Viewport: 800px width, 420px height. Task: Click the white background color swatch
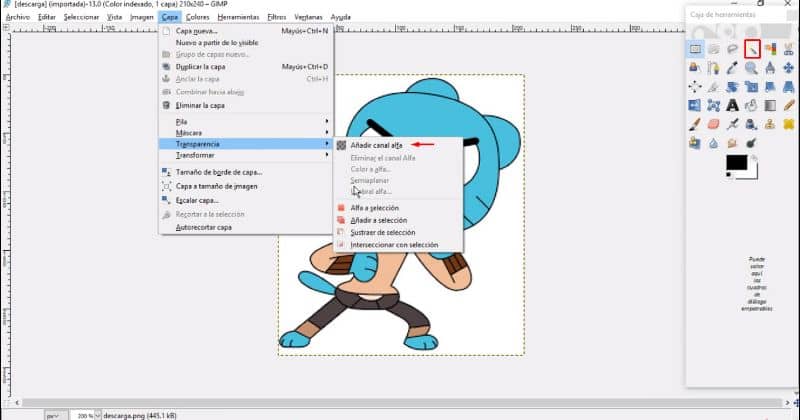[x=753, y=174]
